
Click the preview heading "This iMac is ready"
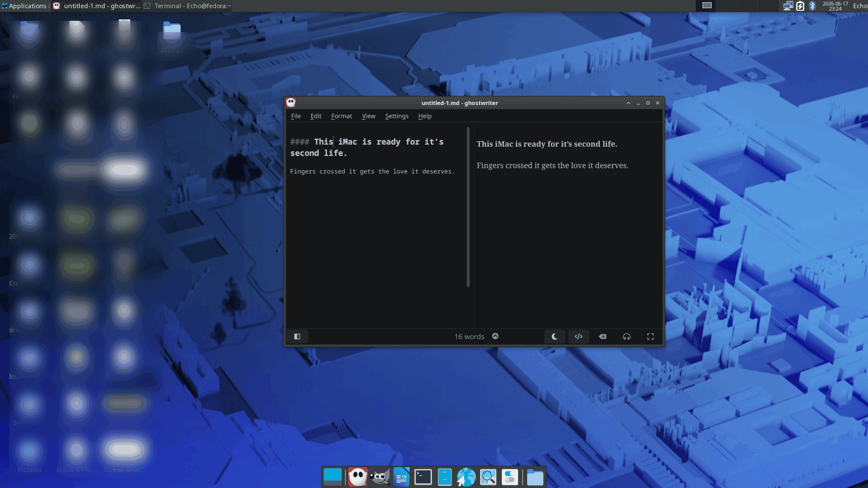[547, 144]
